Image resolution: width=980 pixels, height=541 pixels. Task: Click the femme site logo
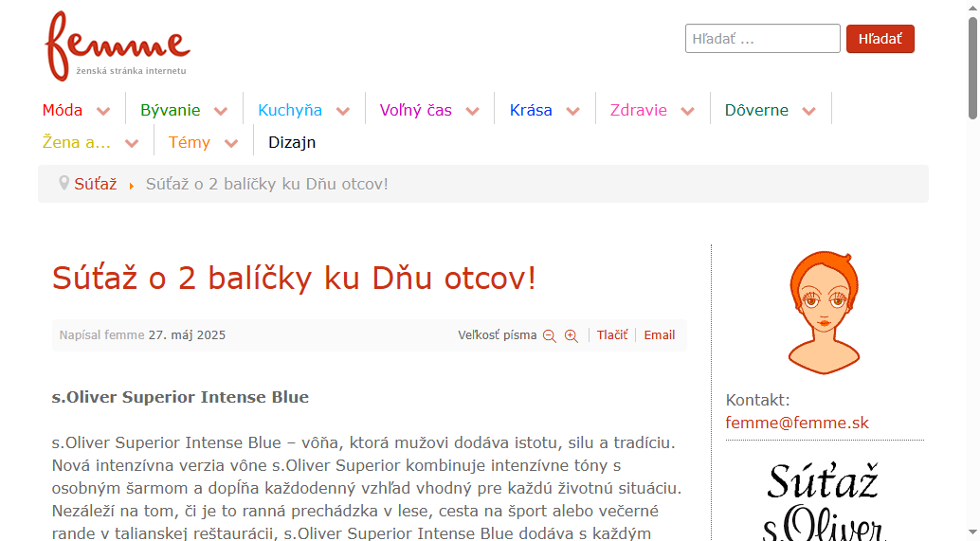tap(118, 45)
